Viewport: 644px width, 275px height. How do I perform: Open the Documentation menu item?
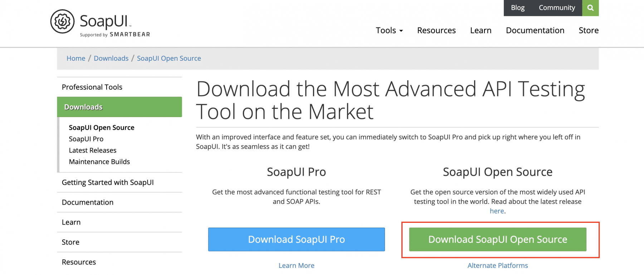tap(535, 30)
